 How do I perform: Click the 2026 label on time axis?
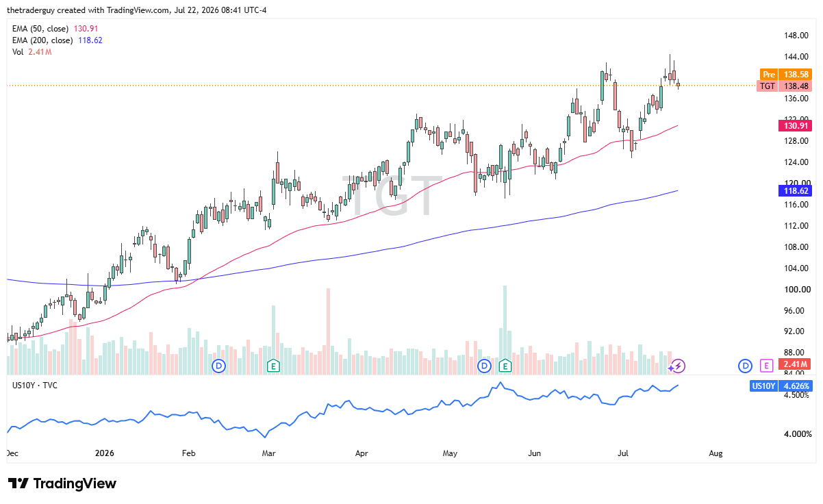tap(104, 453)
